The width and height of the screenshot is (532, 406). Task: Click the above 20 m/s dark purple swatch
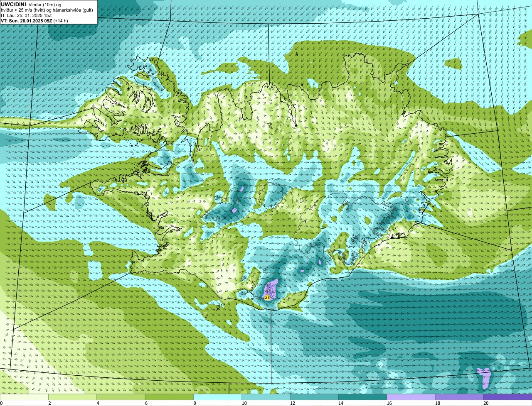point(507,397)
